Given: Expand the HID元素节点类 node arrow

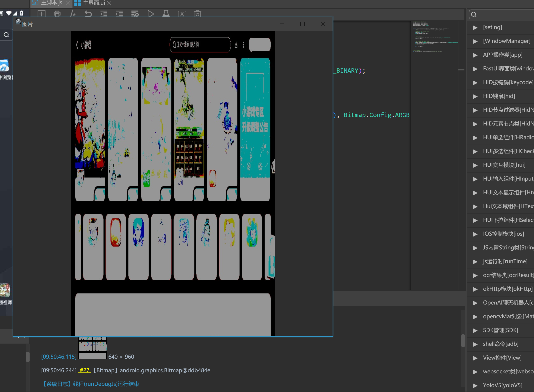Looking at the screenshot, I should (x=475, y=124).
